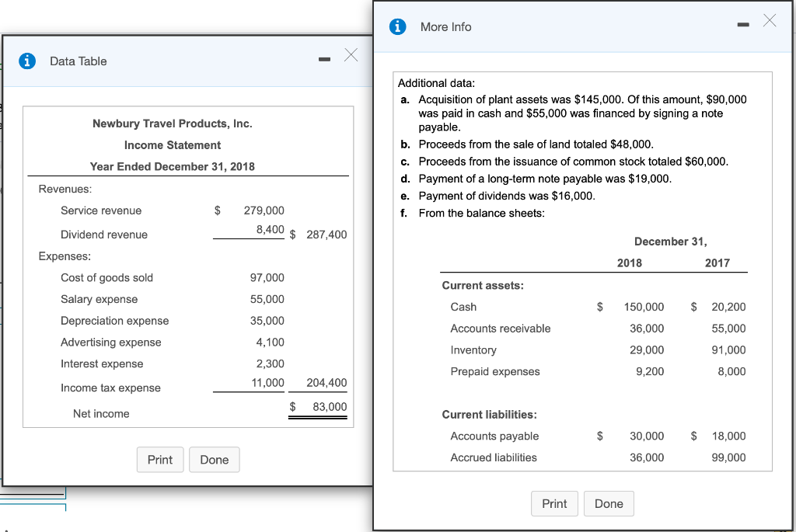Click total expenses value 204,400

(326, 383)
